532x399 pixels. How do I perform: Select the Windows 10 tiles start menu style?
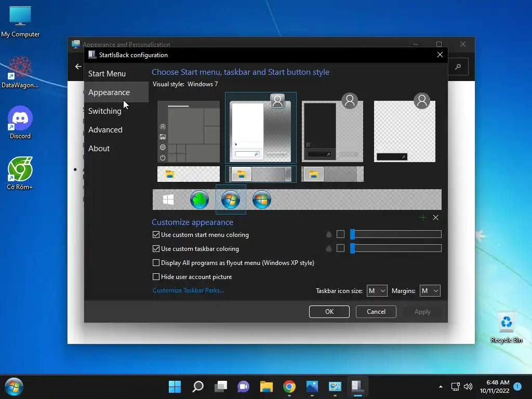[189, 131]
